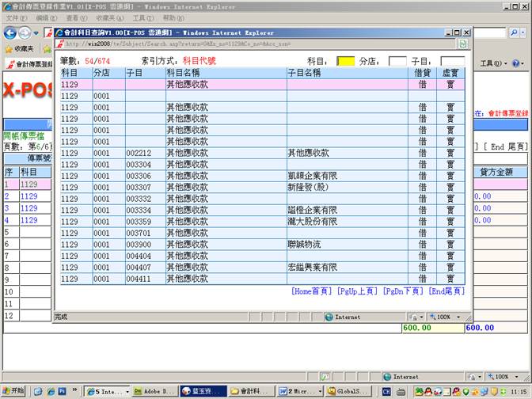
Task: Open the 文件(F) menu
Action: tap(16, 17)
